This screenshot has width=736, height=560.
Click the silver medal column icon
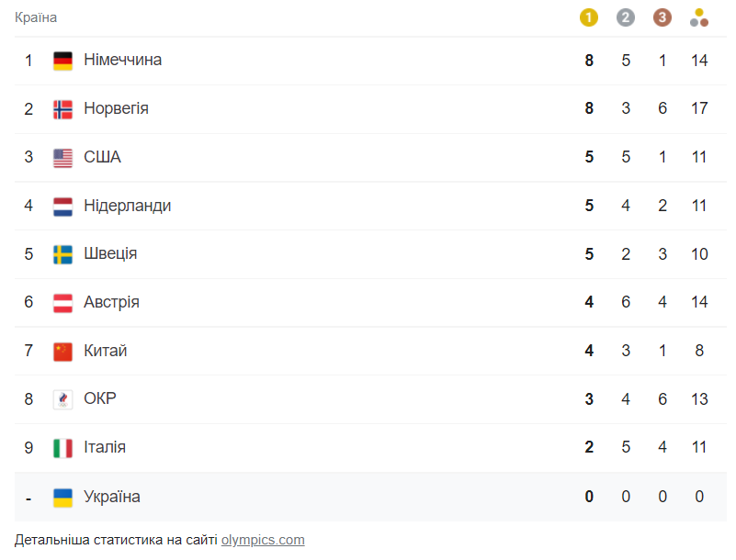tap(626, 16)
